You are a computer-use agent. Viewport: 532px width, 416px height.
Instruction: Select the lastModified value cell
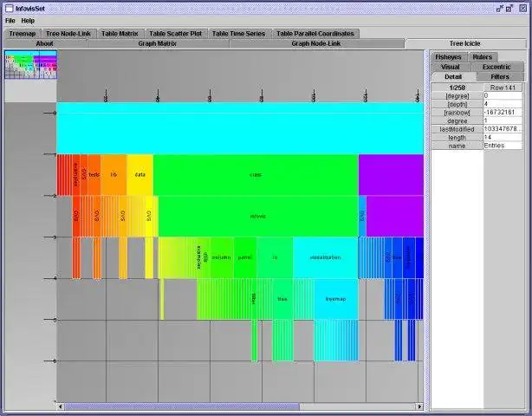point(503,129)
